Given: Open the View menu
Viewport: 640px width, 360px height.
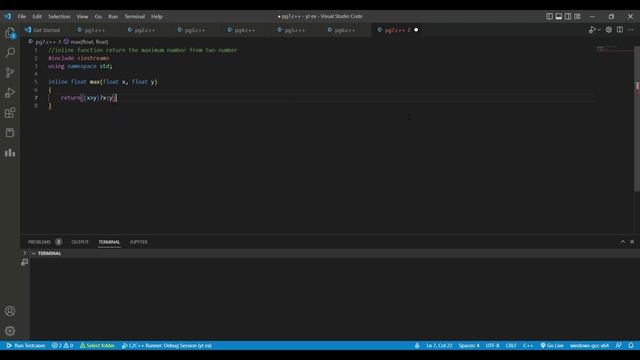Looking at the screenshot, I should tap(82, 17).
